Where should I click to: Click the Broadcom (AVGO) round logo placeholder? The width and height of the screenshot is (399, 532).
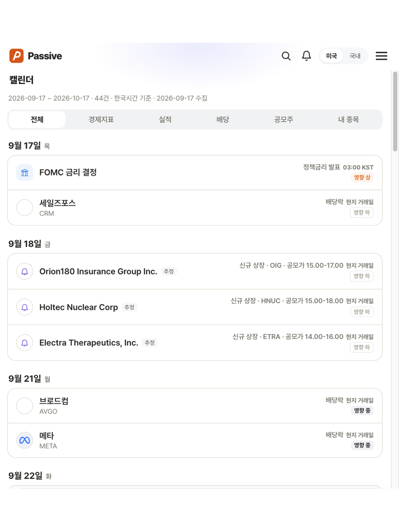tap(25, 406)
